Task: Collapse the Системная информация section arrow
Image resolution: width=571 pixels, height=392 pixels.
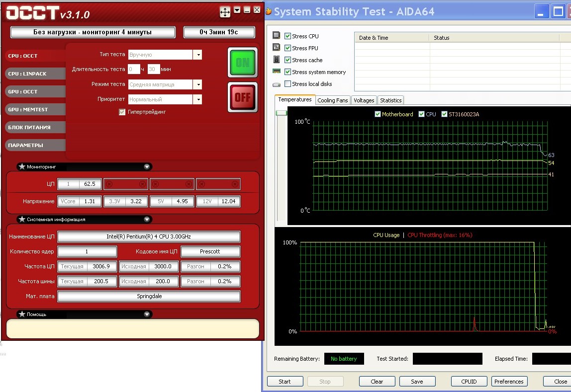Action: point(147,219)
